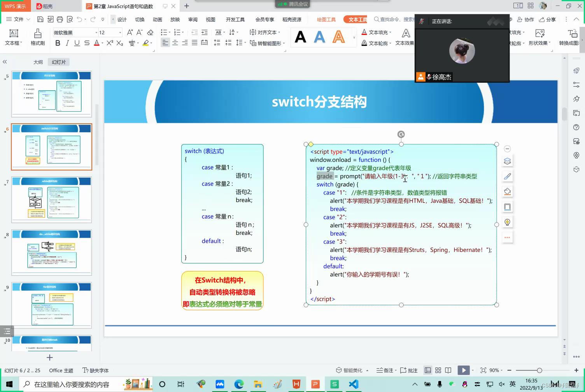Click the Print icon in quick access toolbar
The image size is (585, 392).
click(x=60, y=19)
